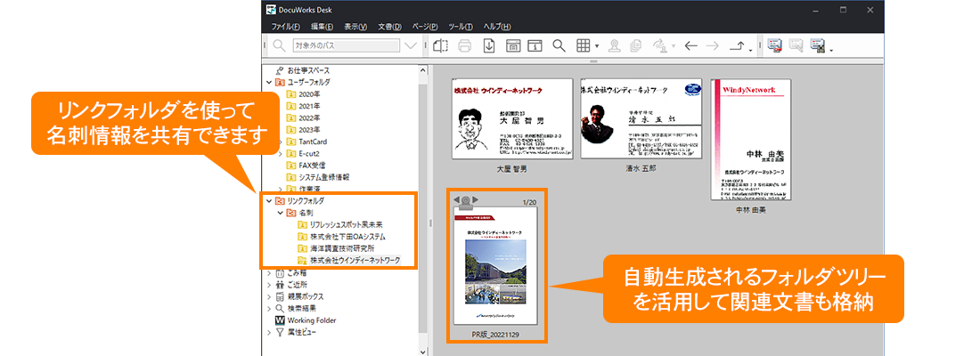980x356 pixels.
Task: Collapse the リンクフォルダ tree node
Action: click(x=269, y=201)
